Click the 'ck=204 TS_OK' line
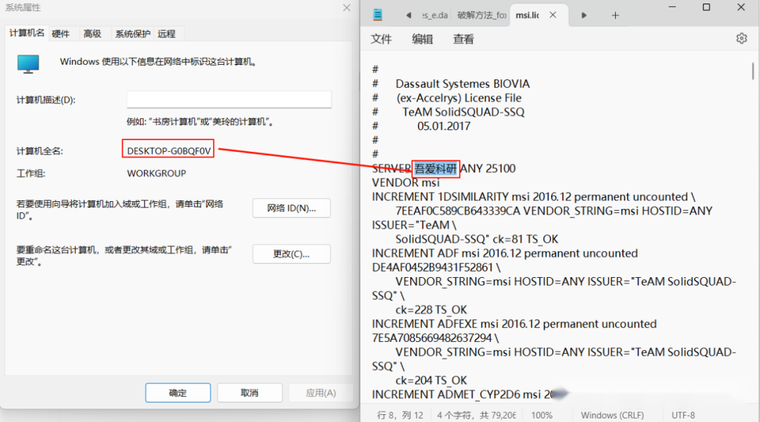 tap(431, 380)
